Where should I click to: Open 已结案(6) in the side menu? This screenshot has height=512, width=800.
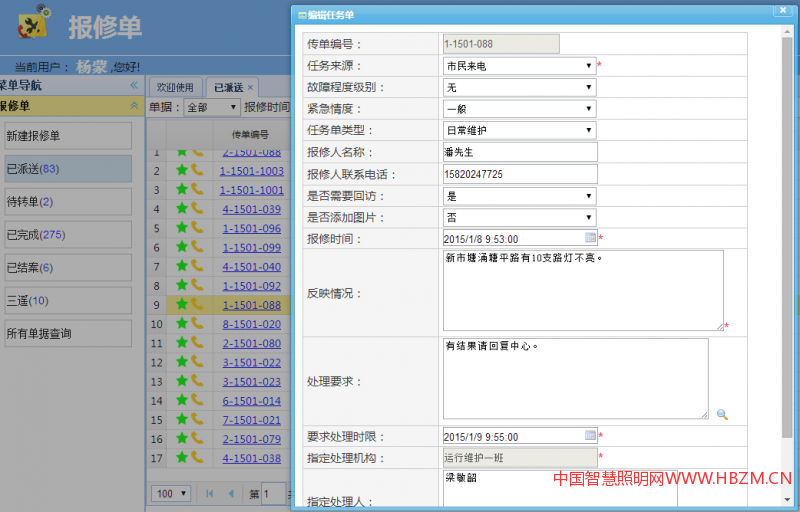coord(68,267)
